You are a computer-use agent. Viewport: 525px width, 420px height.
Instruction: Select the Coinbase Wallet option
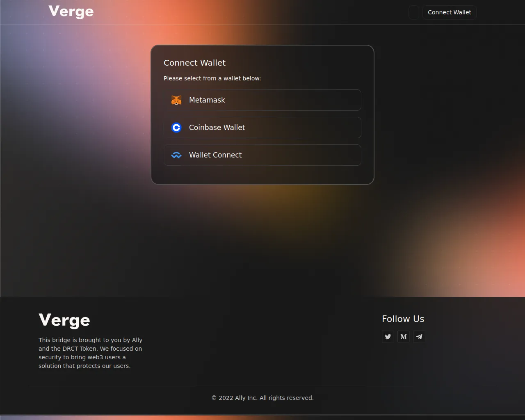tap(262, 128)
